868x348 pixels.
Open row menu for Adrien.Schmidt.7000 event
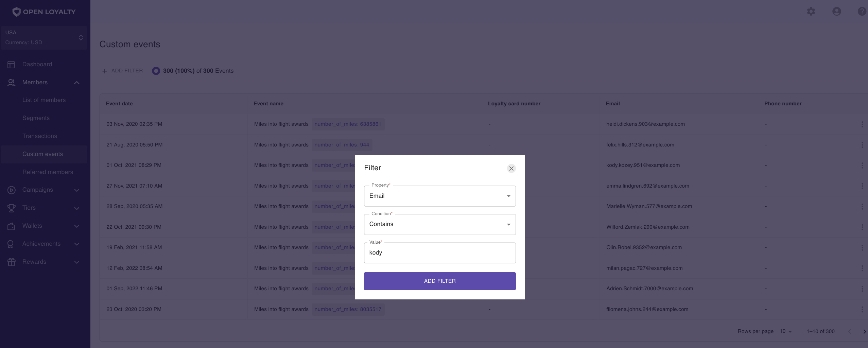(x=862, y=289)
